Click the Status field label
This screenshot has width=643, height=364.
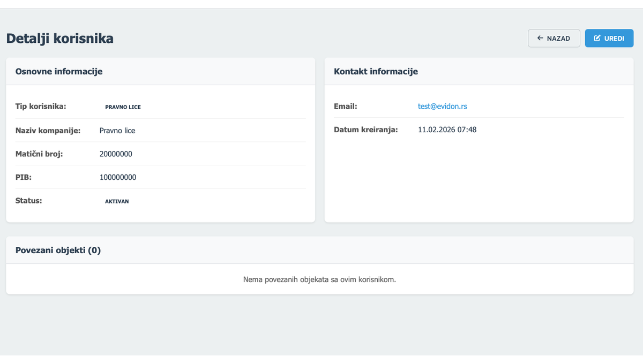click(x=28, y=201)
